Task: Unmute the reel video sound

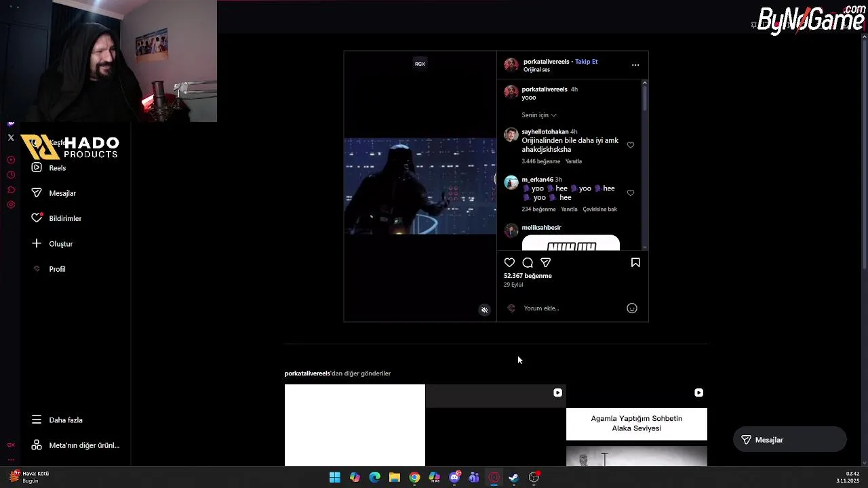Action: (x=484, y=310)
